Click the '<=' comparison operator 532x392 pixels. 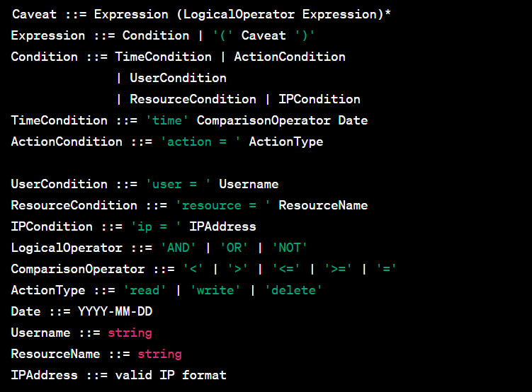click(286, 269)
